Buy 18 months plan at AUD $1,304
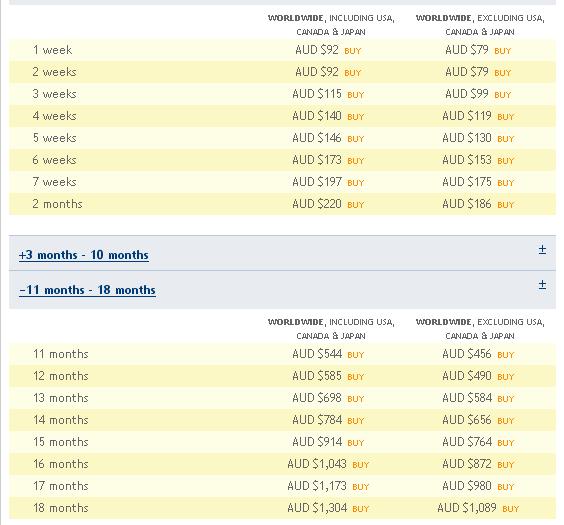The height and width of the screenshot is (525, 564). click(361, 509)
